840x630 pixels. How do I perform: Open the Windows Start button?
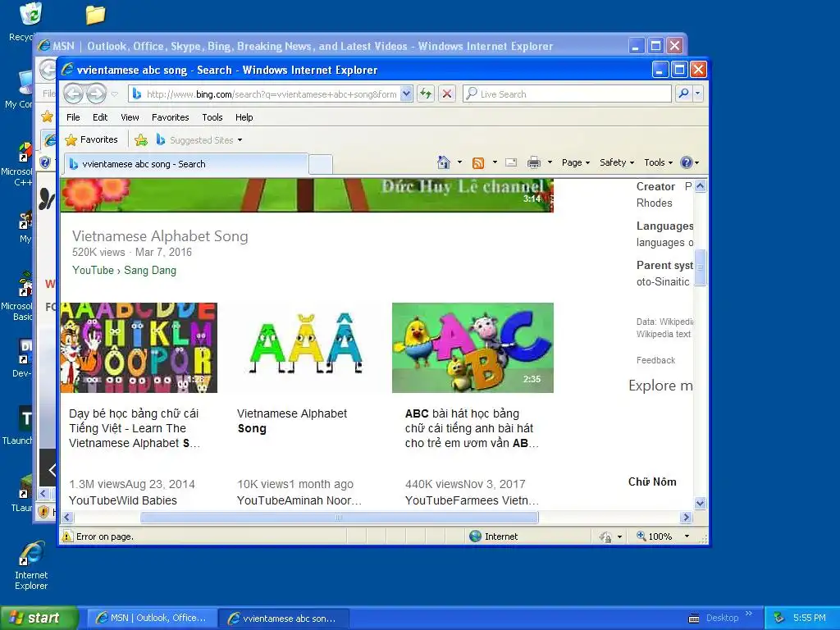pyautogui.click(x=39, y=618)
